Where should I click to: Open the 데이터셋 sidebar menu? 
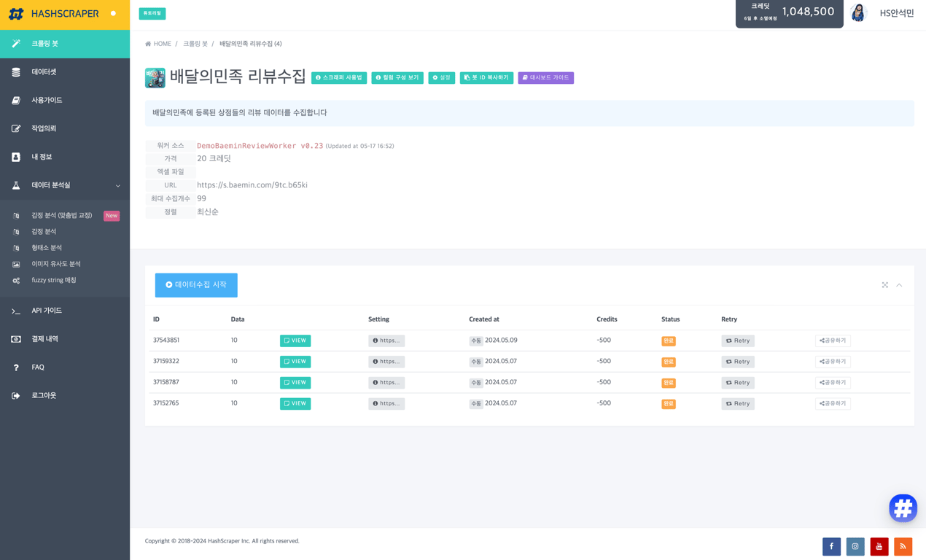pos(65,72)
